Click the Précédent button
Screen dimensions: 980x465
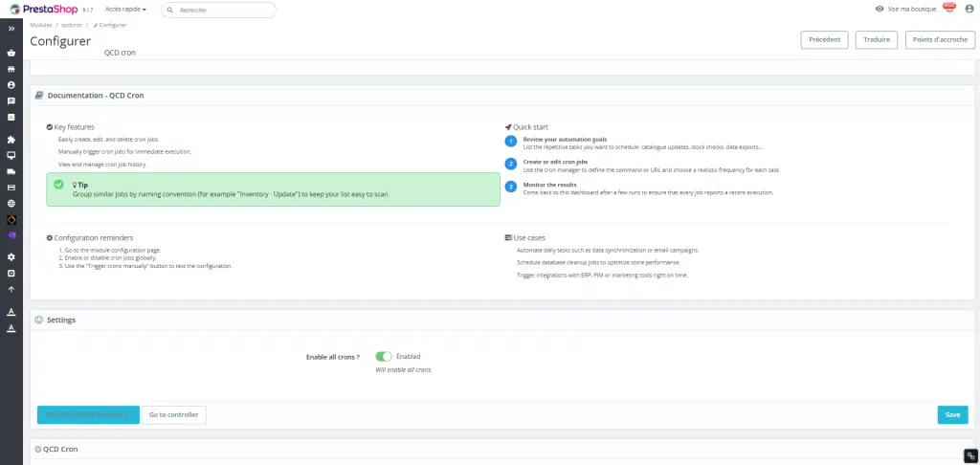tap(824, 39)
